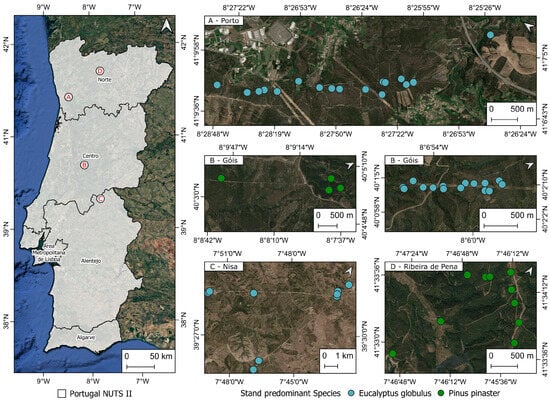Click the Pinus pinaster green legend circle

pos(442,393)
